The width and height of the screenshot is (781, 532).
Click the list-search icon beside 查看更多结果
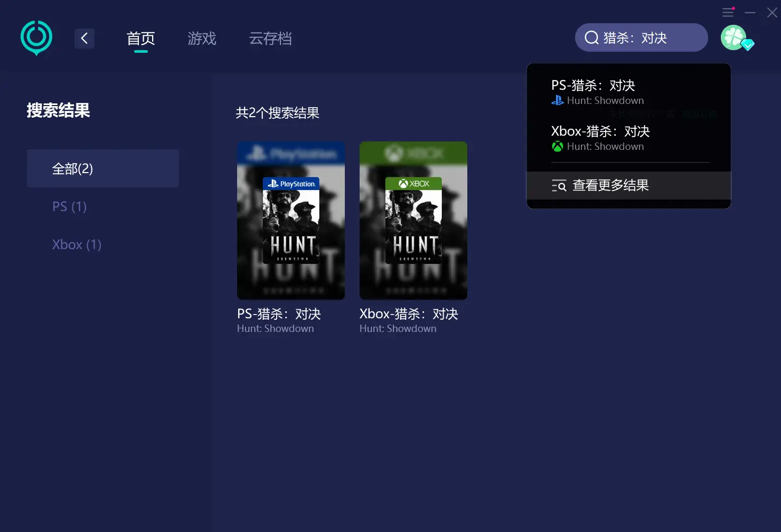(x=559, y=186)
